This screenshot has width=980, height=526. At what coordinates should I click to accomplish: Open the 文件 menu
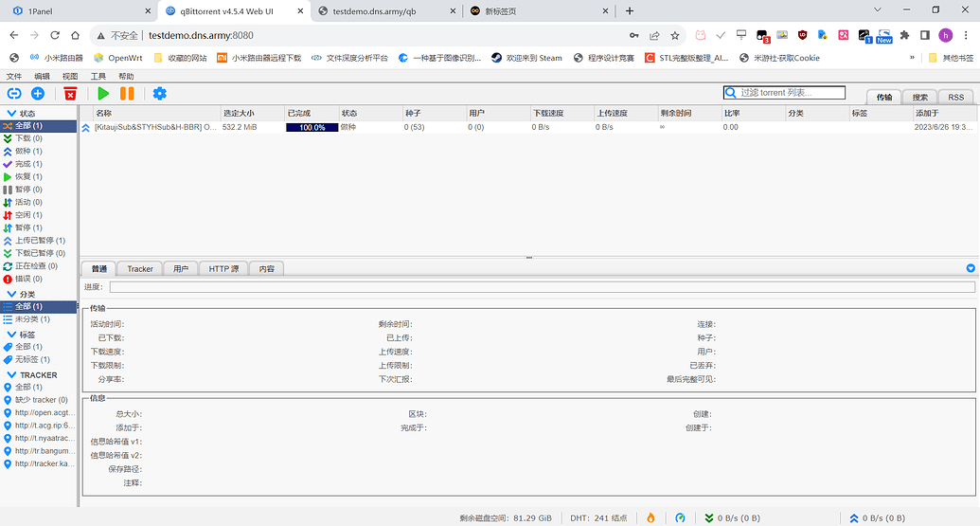click(x=14, y=77)
